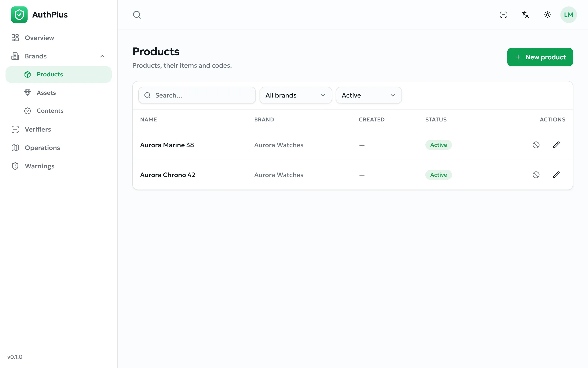Click the AuthPlus brand name text

(50, 14)
